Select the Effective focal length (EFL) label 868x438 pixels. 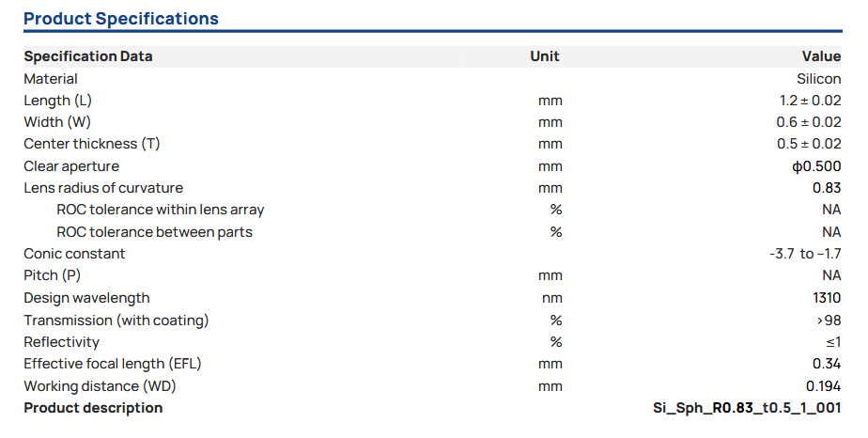click(113, 364)
